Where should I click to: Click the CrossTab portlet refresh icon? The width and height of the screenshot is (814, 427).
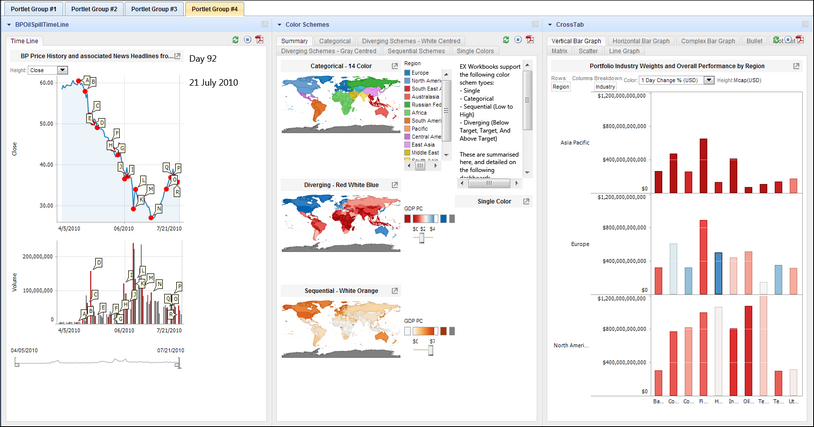tap(775, 40)
